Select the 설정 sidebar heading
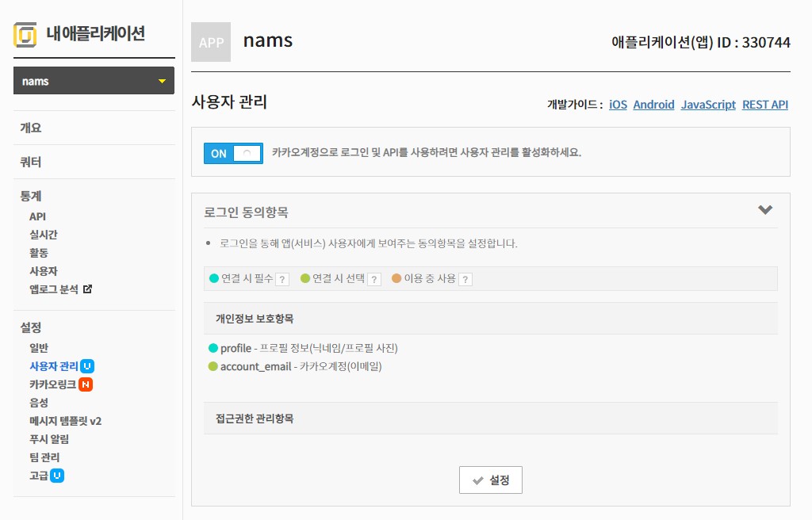Image resolution: width=812 pixels, height=520 pixels. [31, 327]
